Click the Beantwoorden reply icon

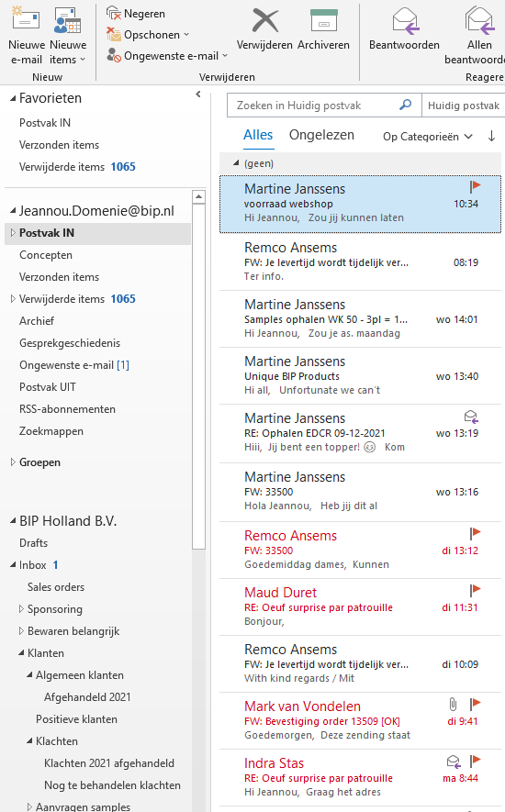pyautogui.click(x=405, y=21)
